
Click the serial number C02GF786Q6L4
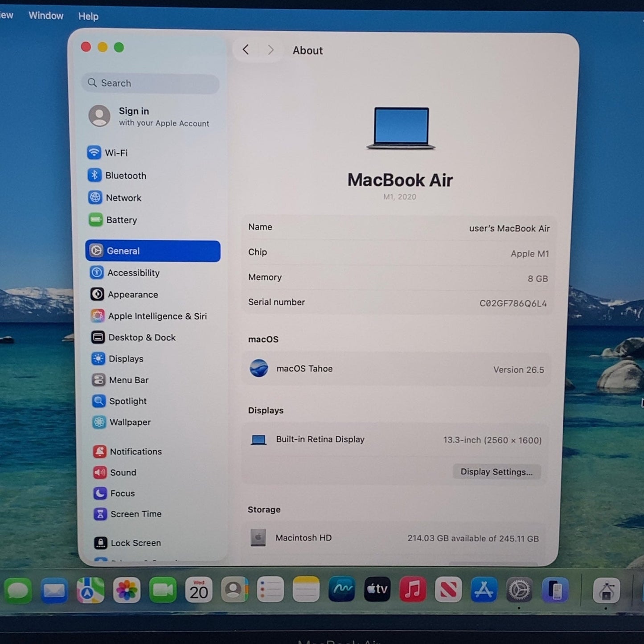point(513,304)
